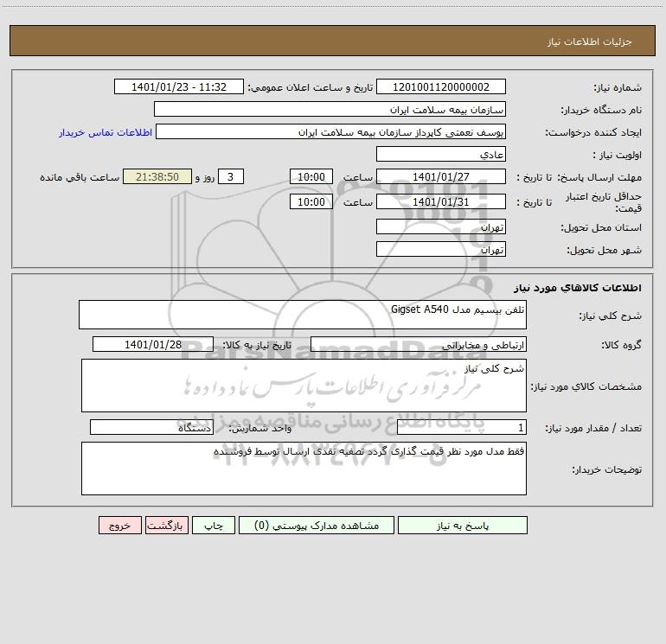Click the جزئیات اطلاعات نیاز header title
This screenshot has height=644, width=666.
pos(590,41)
